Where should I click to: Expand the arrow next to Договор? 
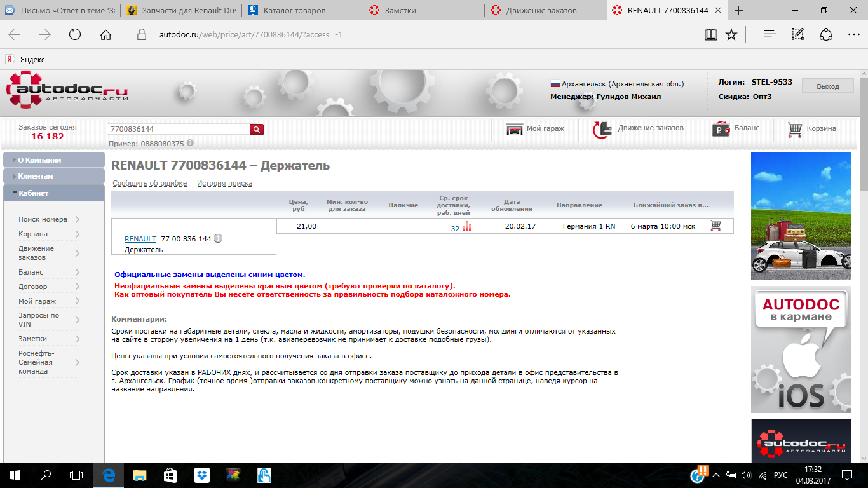coord(77,287)
